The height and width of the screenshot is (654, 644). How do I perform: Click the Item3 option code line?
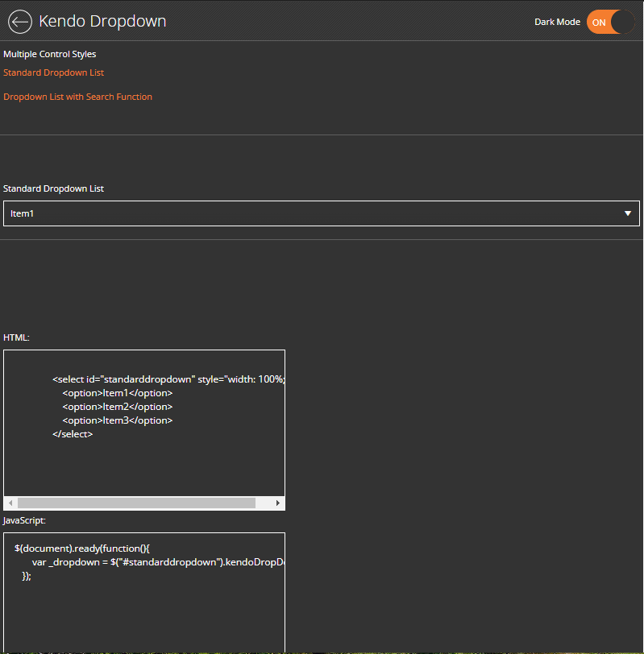point(118,420)
